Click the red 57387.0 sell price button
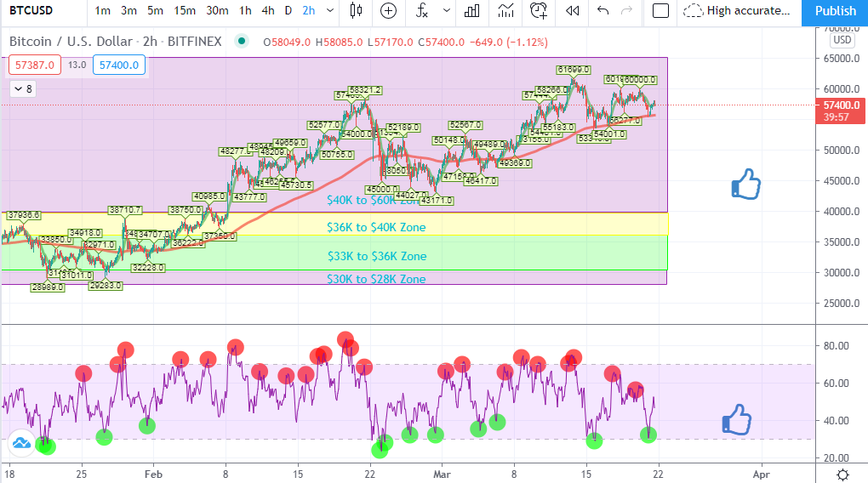The width and height of the screenshot is (868, 483). 34,65
